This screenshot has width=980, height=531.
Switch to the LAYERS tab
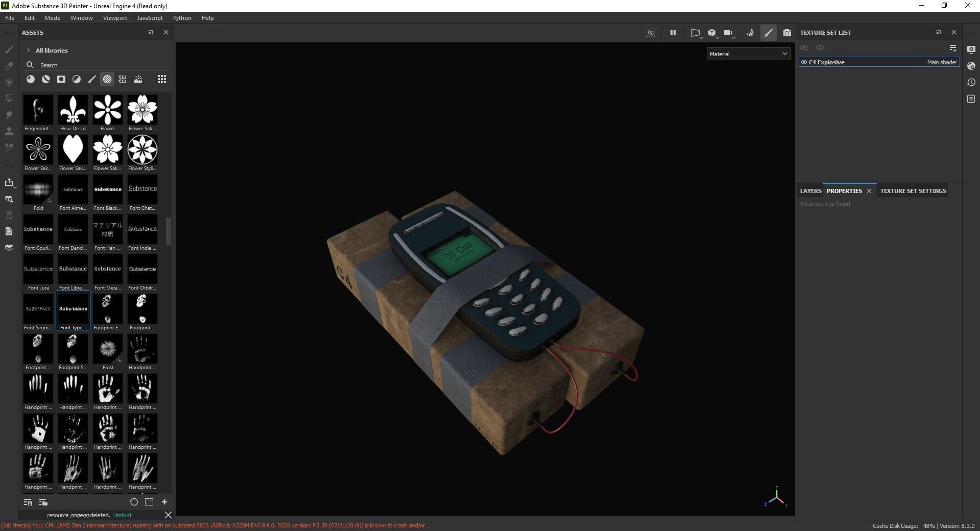click(810, 190)
